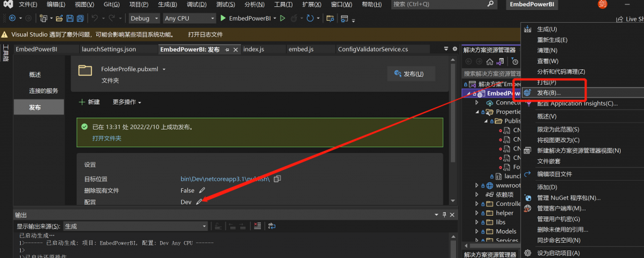Pin the EmbedPowerBI: 发布 tab
The height and width of the screenshot is (258, 644).
[x=227, y=50]
